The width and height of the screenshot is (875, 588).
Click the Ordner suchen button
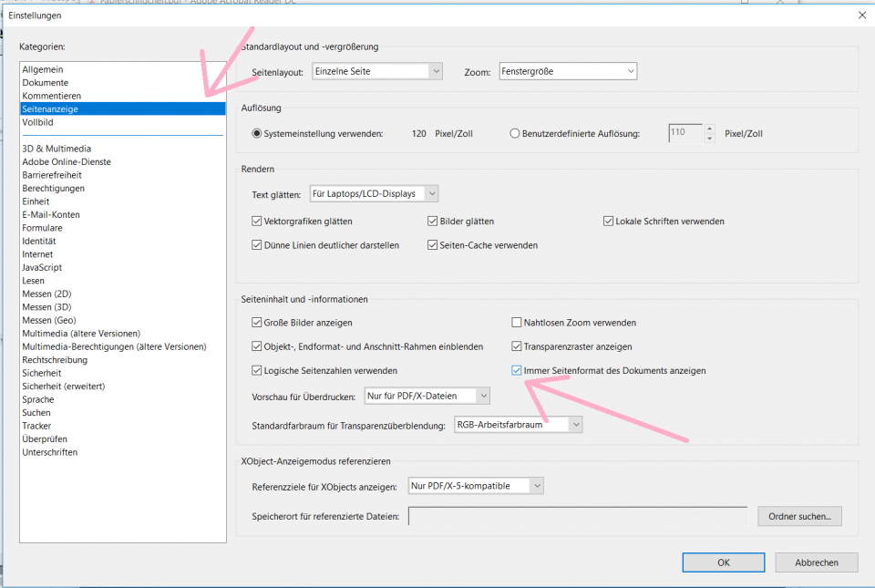click(798, 517)
